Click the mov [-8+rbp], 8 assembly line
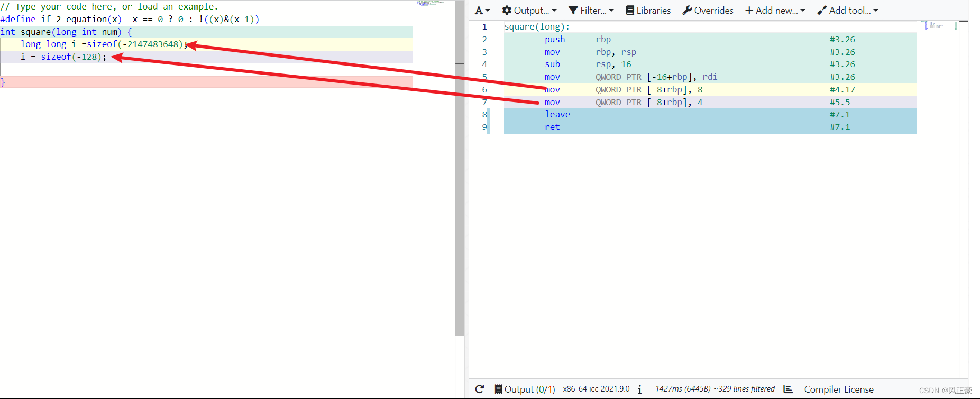Image resolution: width=980 pixels, height=399 pixels. click(710, 90)
